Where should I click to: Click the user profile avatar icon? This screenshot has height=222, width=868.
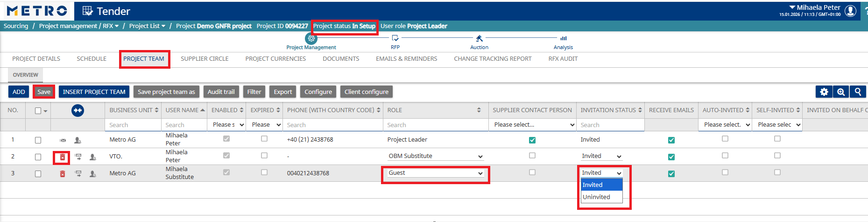(x=851, y=11)
